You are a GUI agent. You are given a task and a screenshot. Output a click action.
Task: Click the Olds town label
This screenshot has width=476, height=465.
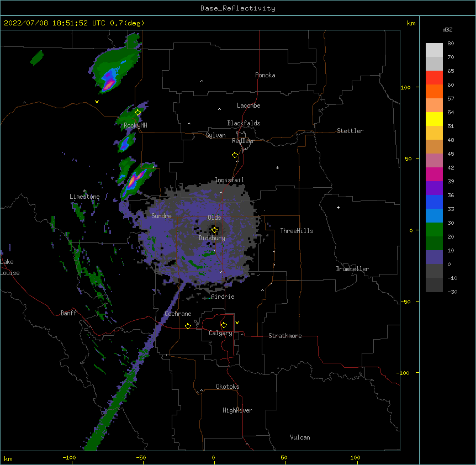[214, 218]
